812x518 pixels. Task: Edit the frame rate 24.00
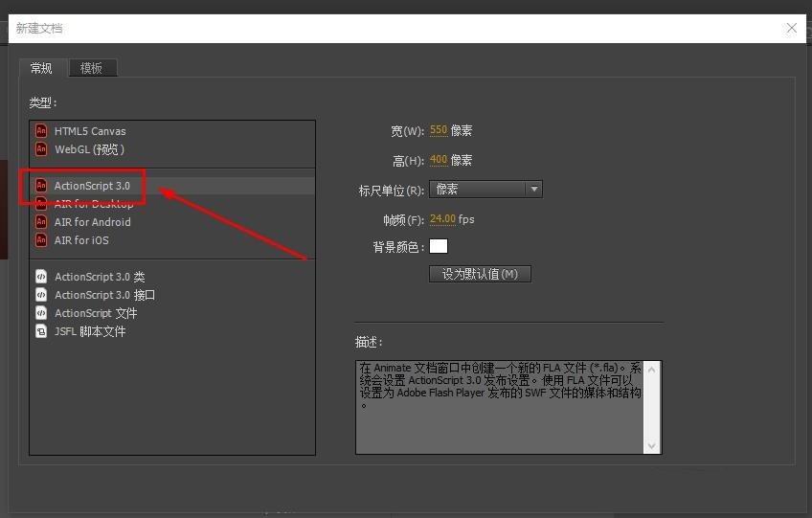point(442,219)
